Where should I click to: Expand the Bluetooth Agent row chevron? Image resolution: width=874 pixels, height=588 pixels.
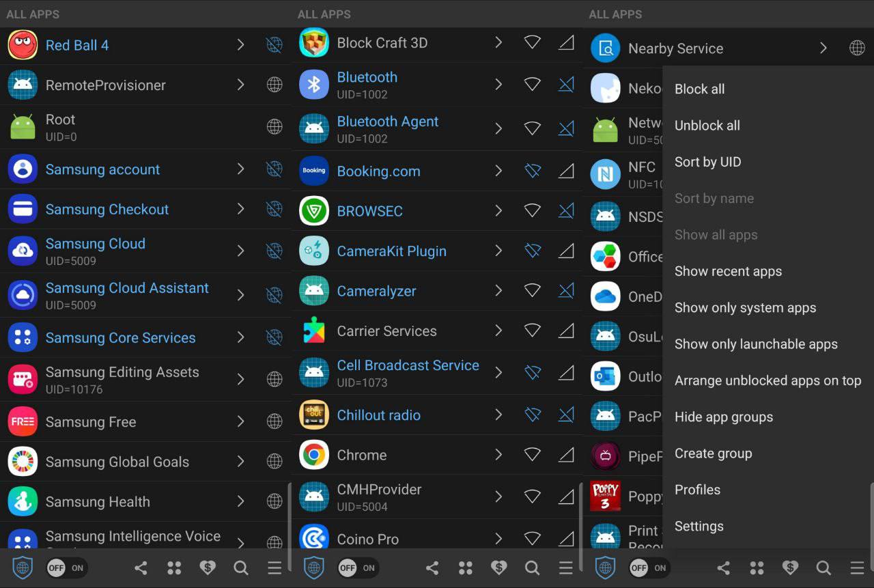[x=498, y=128]
